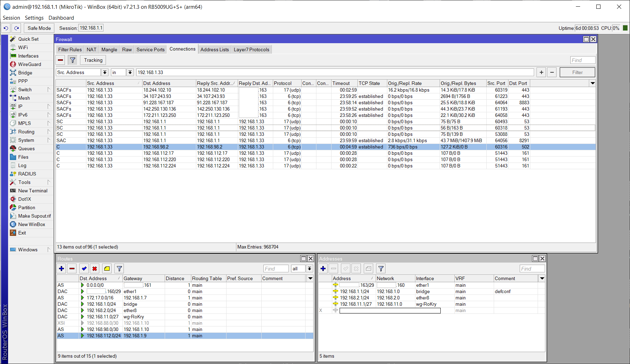Switch to the Filter Rules tab

[70, 49]
